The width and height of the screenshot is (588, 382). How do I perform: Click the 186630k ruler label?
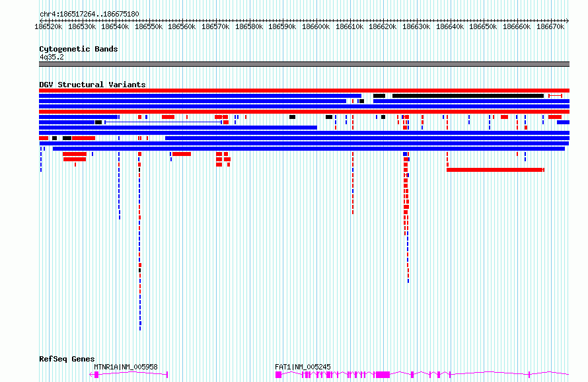click(416, 26)
